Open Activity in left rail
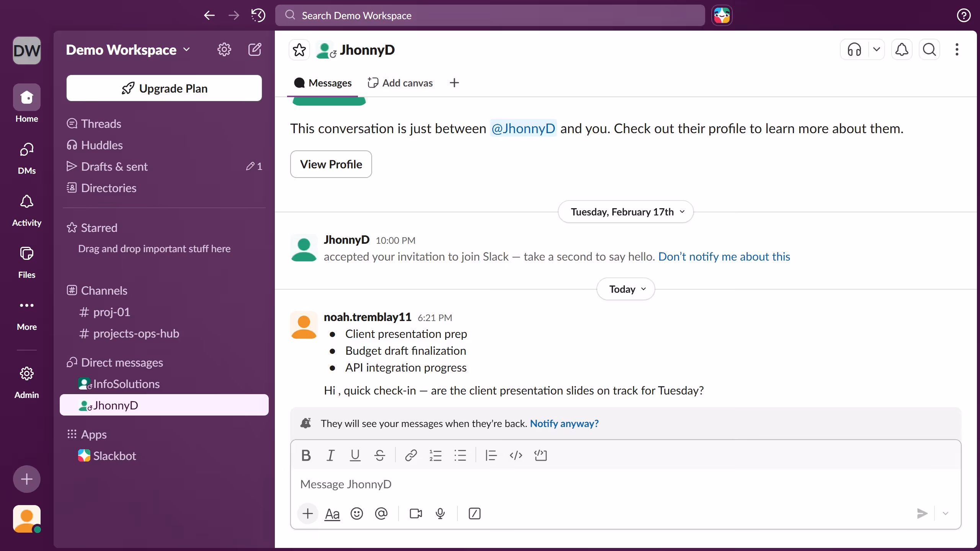This screenshot has width=980, height=551. point(26,210)
